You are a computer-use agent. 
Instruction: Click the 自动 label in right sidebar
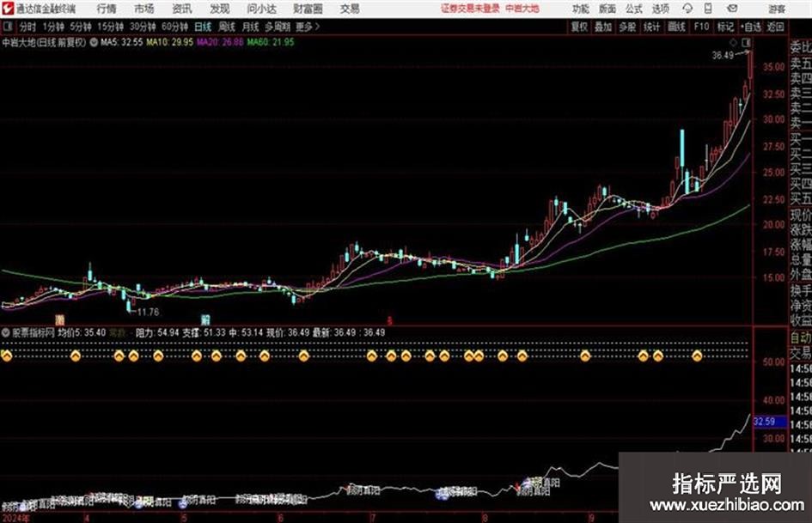tap(801, 338)
